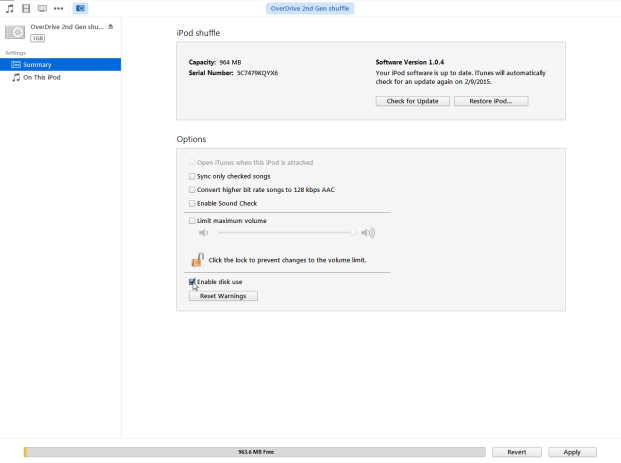
Task: Click the volume limit lock icon
Action: click(198, 259)
